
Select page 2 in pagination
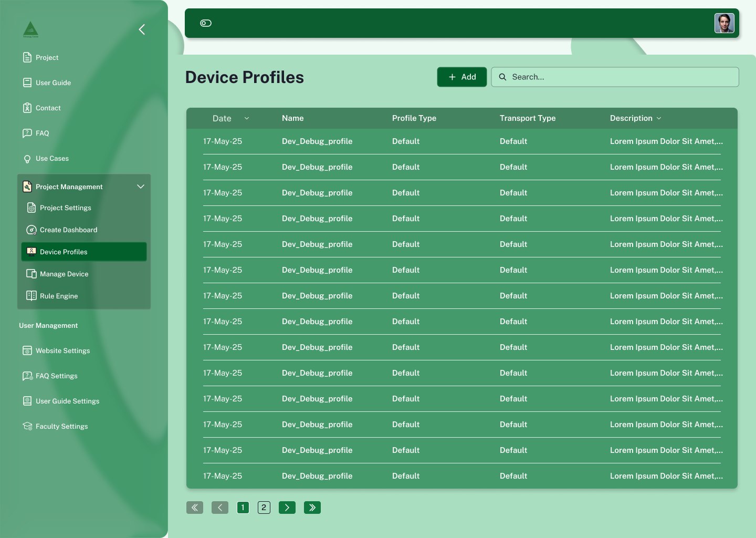264,508
